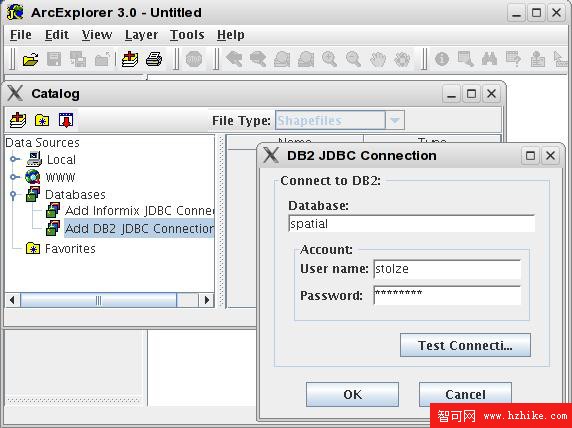Expand the Local data source node
Image resolution: width=572 pixels, height=428 pixels.
[x=15, y=159]
